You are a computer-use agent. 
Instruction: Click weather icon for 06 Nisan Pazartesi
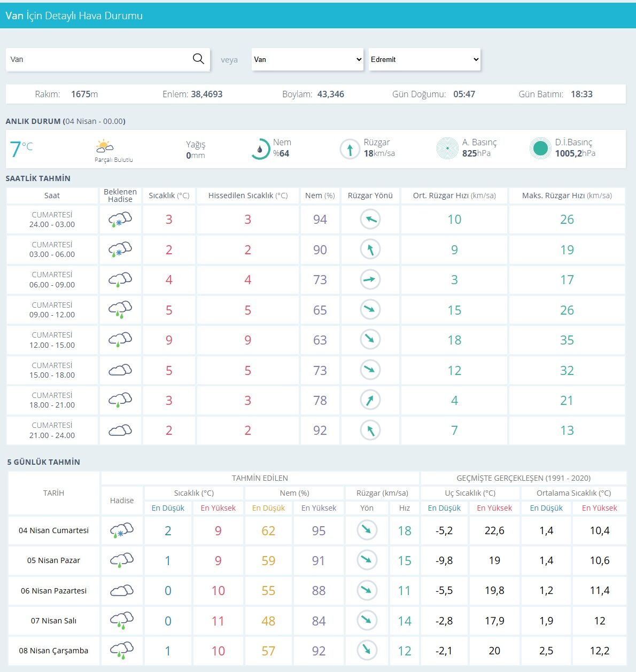pyautogui.click(x=122, y=590)
